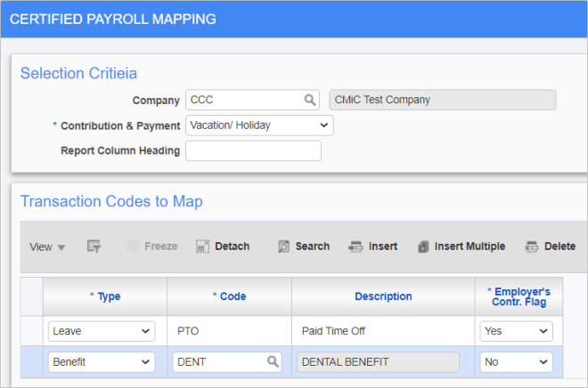Click the Insert Multiple icon
Image resolution: width=588 pixels, height=388 pixels.
[423, 247]
